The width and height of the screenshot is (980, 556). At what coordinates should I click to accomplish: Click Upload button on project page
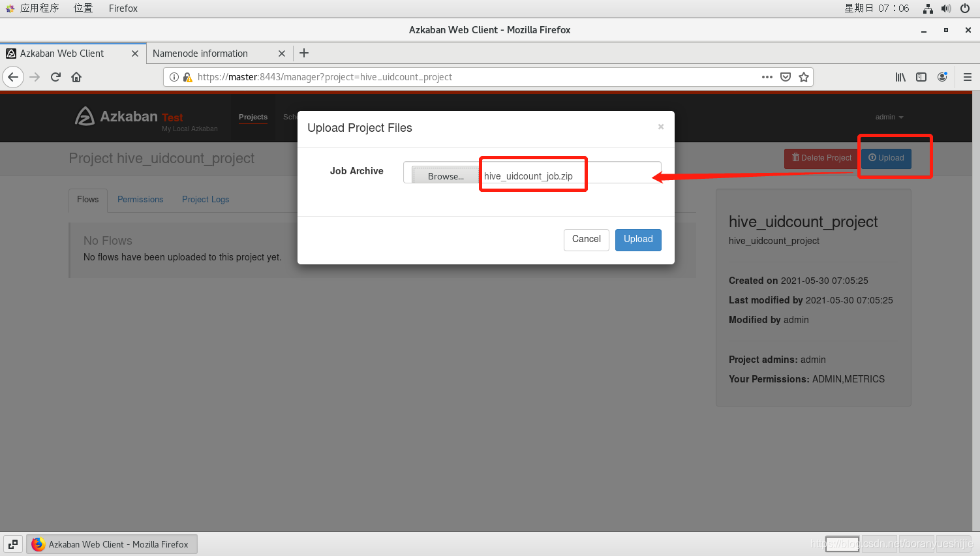pyautogui.click(x=886, y=158)
